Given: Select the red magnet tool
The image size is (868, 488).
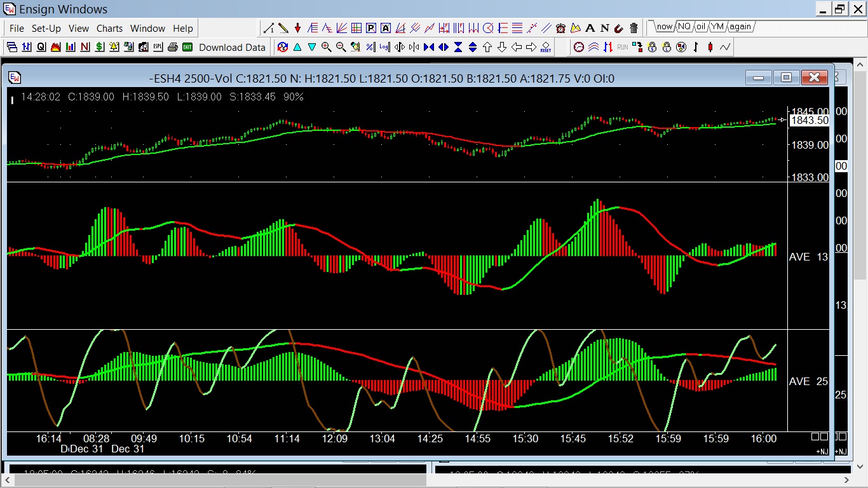Looking at the screenshot, I should point(619,28).
